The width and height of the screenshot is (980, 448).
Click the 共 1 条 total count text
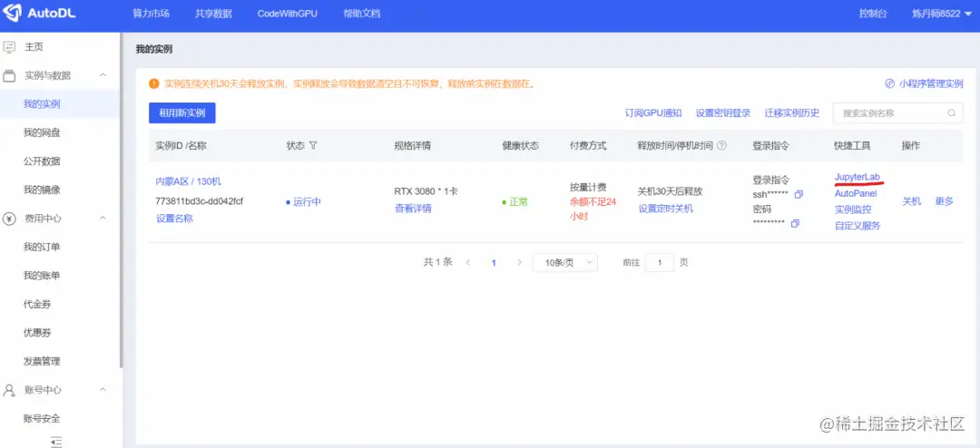tap(437, 262)
